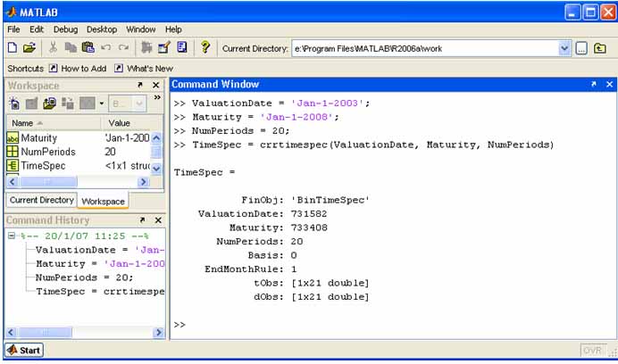Image resolution: width=618 pixels, height=364 pixels.
Task: Click the Current Directory path field
Action: [425, 48]
